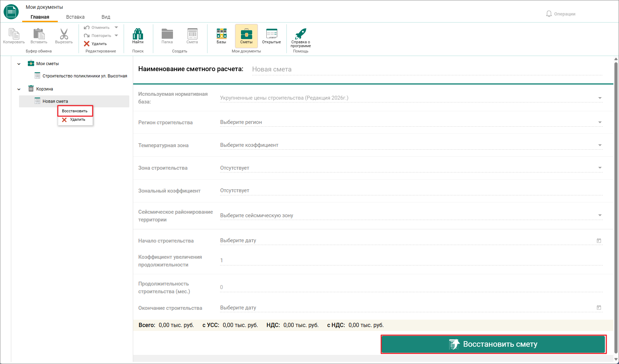
Task: Select the Сметы briefcase button
Action: click(x=246, y=36)
